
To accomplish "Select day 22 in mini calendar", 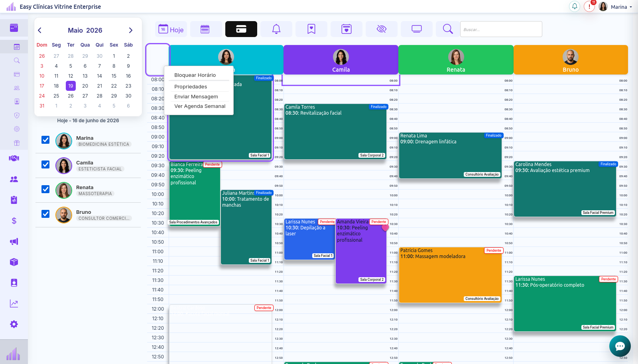I will (114, 86).
